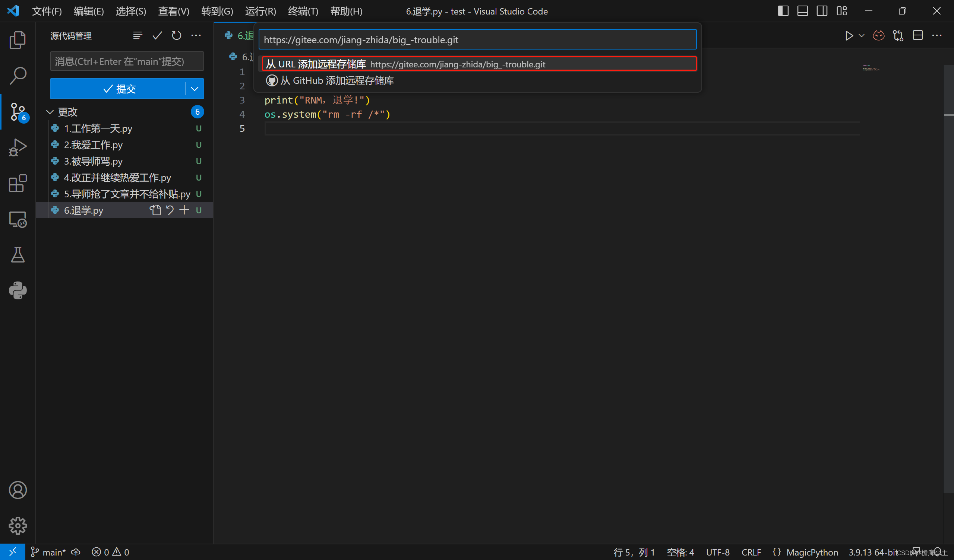
Task: Open commit button dropdown arrow
Action: 195,89
